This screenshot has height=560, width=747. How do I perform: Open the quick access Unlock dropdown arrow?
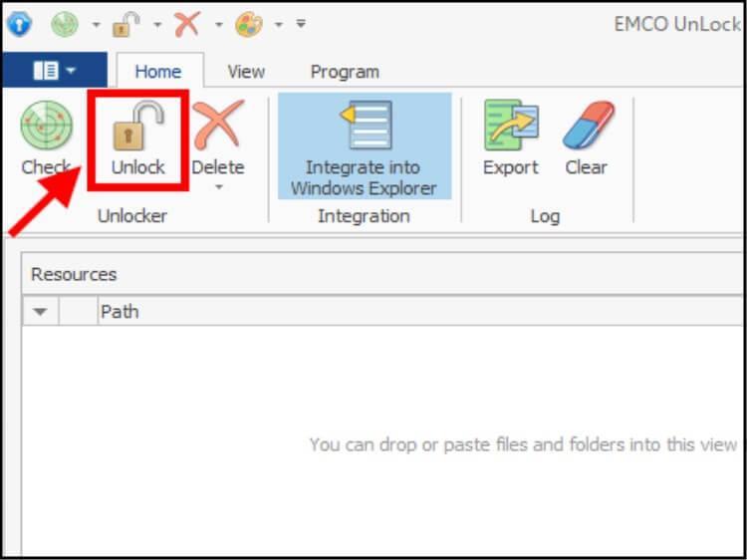[x=157, y=24]
